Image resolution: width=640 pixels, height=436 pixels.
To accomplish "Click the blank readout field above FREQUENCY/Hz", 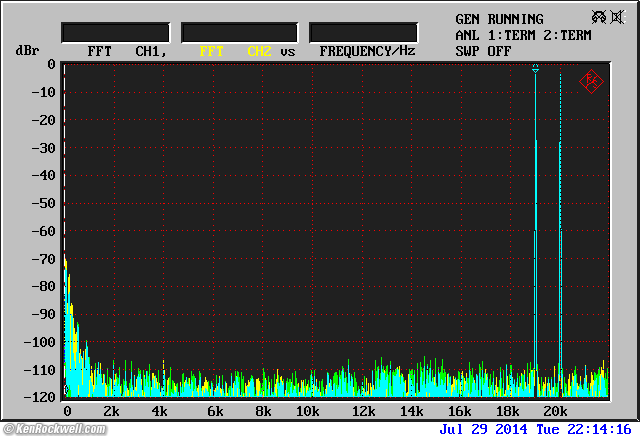I will click(363, 33).
